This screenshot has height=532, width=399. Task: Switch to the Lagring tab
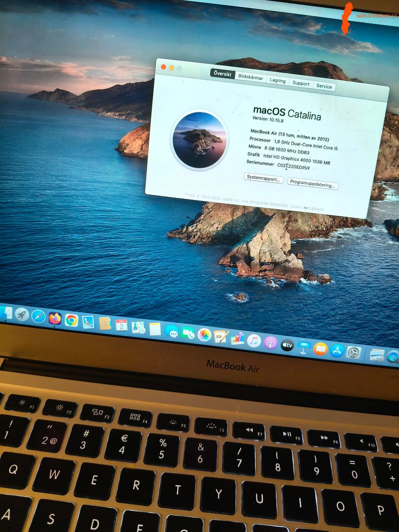click(277, 80)
